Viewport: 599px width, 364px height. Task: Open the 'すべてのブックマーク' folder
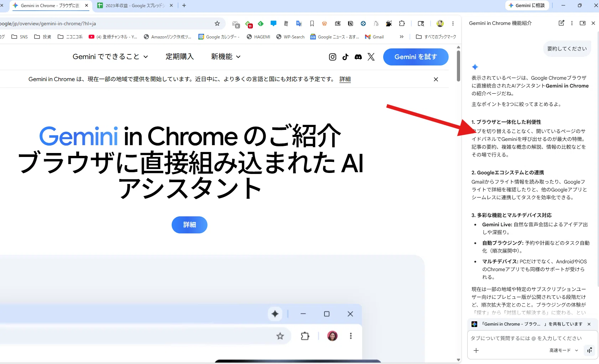pyautogui.click(x=436, y=37)
